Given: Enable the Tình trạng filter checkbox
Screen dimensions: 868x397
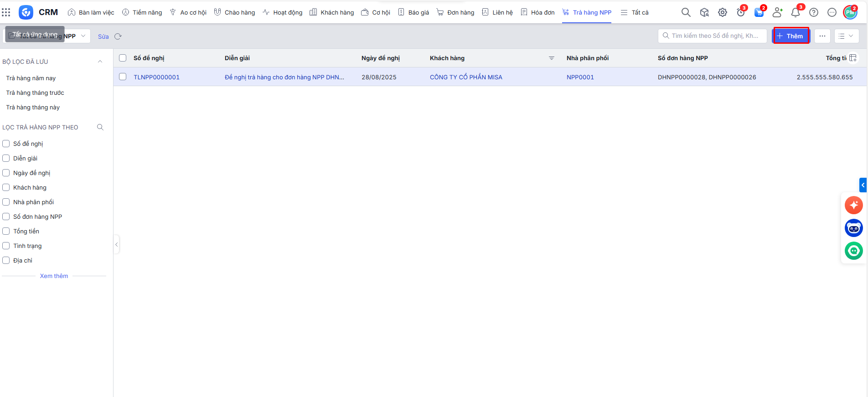Looking at the screenshot, I should tap(6, 246).
